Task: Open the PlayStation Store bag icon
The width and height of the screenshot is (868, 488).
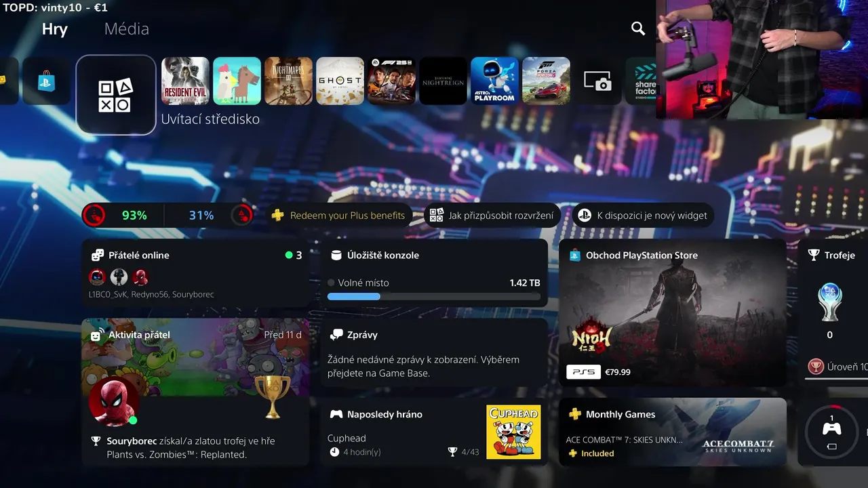Action: point(46,81)
